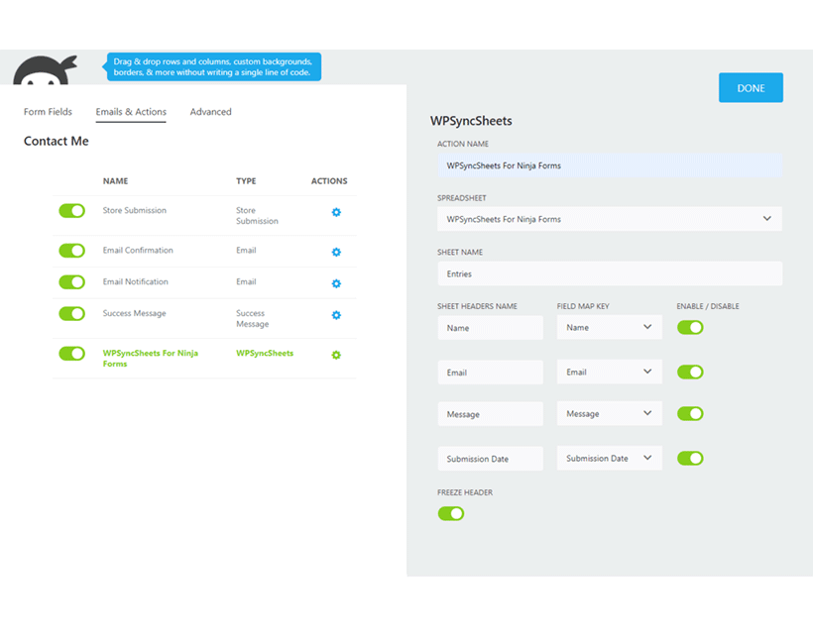813x644 pixels.
Task: Select the Email Notification action name
Action: tap(135, 281)
